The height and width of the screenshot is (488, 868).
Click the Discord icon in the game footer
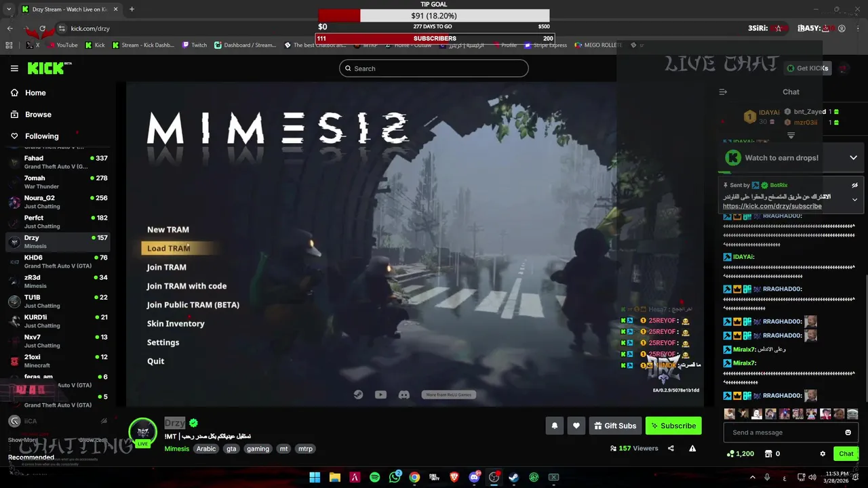click(x=403, y=394)
